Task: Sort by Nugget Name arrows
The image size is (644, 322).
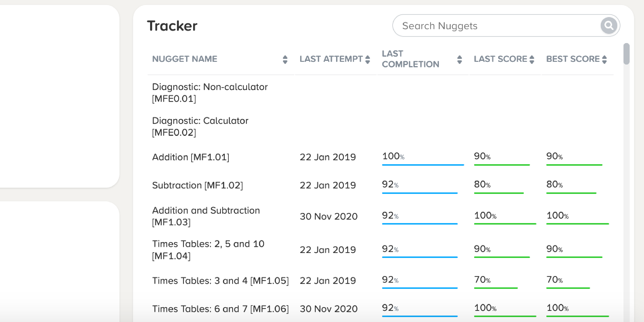Action: (x=285, y=60)
